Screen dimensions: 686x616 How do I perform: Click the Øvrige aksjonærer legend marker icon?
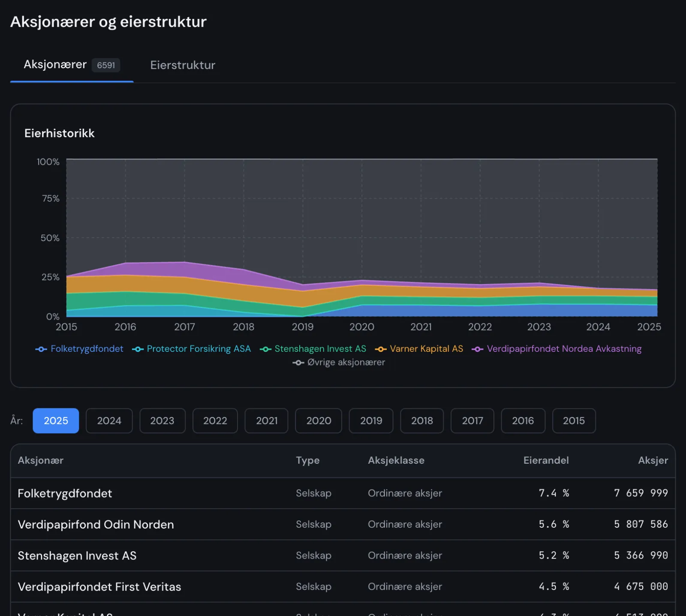(x=298, y=363)
